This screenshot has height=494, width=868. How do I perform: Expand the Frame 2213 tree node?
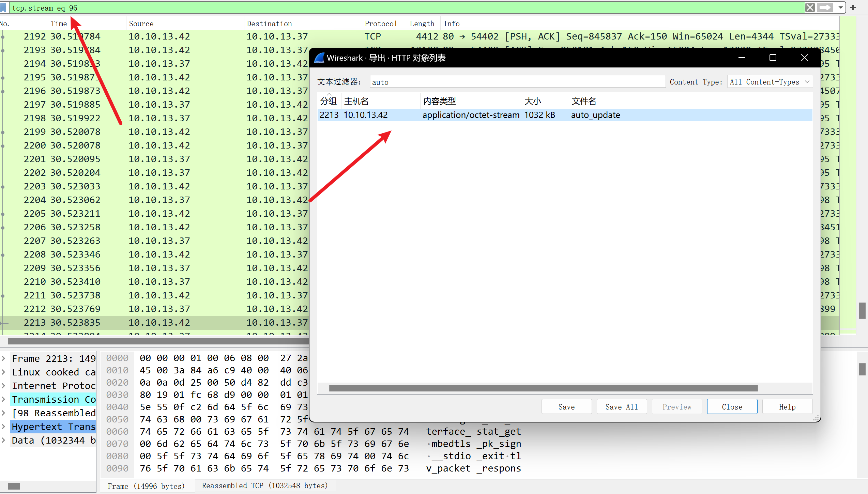tap(3, 358)
